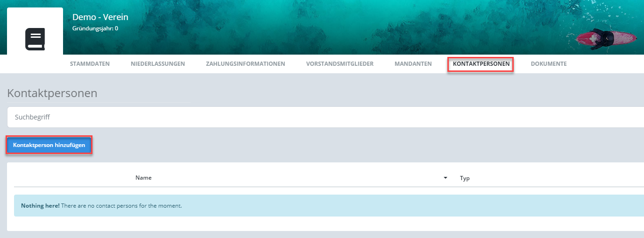Open the Kontaktpersonen tab
This screenshot has width=644, height=238.
[481, 64]
